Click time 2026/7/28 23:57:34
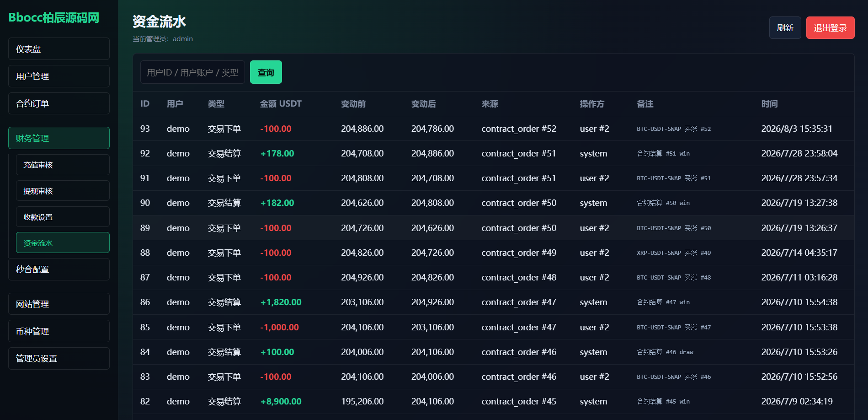868x420 pixels. [799, 178]
